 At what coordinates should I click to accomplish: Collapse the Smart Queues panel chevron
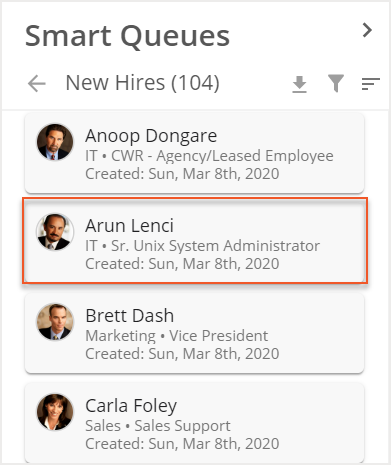[x=367, y=30]
